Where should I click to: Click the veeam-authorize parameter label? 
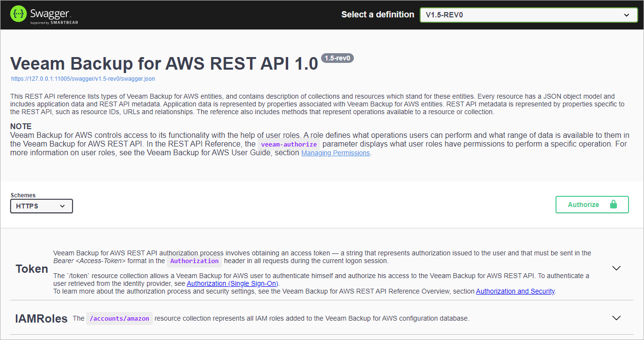pyautogui.click(x=289, y=144)
